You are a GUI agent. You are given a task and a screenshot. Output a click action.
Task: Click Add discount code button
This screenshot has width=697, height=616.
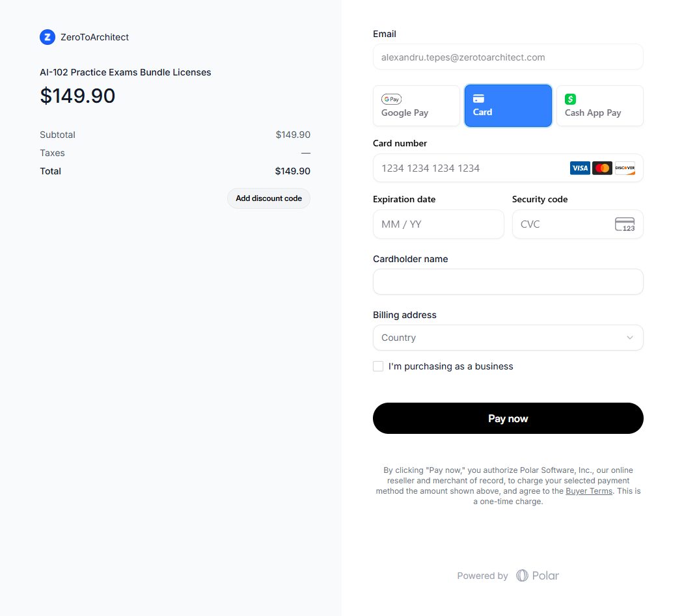(269, 198)
